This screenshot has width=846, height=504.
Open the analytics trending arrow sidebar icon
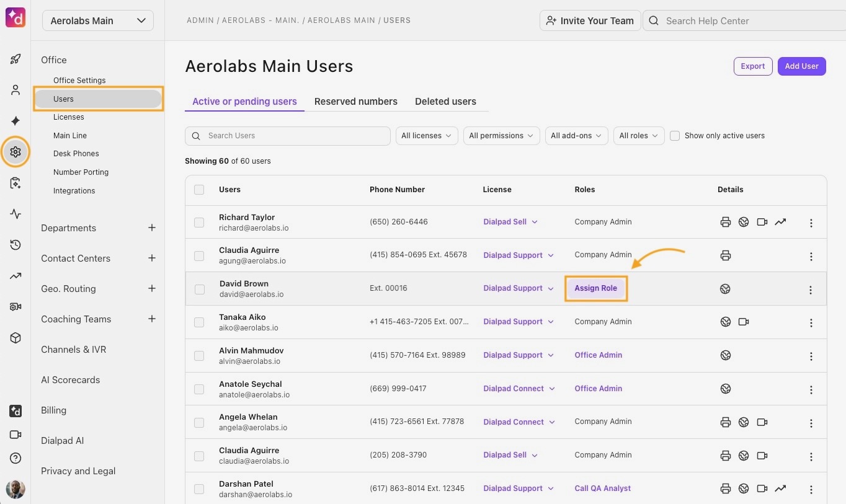16,276
